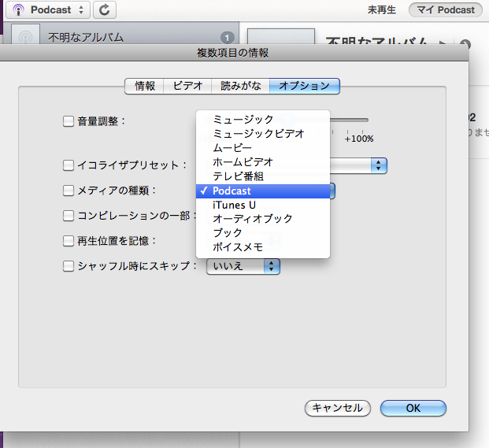Choose ミュージック from media kind menu
489x448 pixels.
263,120
